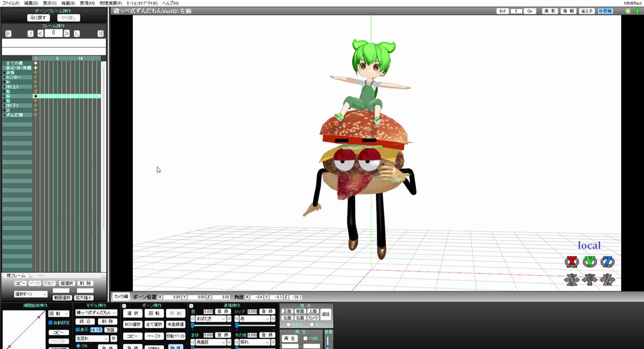Open まばたき eye morph dropdown
Image resolution: width=644 pixels, height=349 pixels.
point(210,319)
